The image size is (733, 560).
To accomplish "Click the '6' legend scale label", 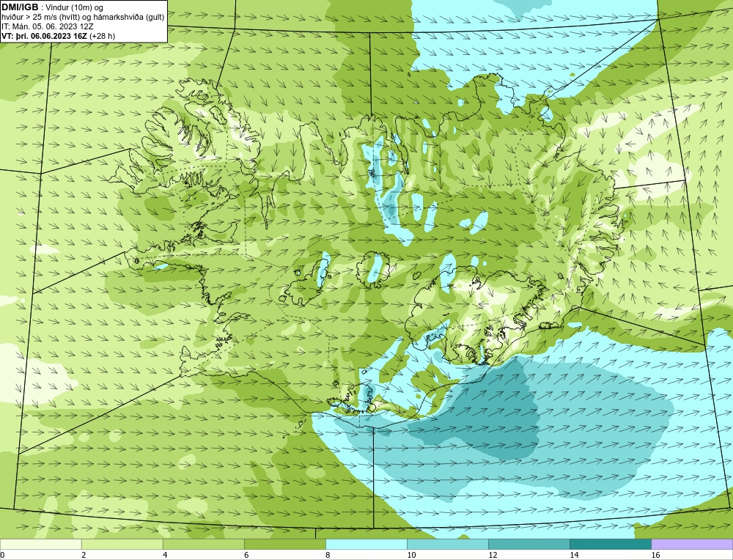I will point(246,555).
